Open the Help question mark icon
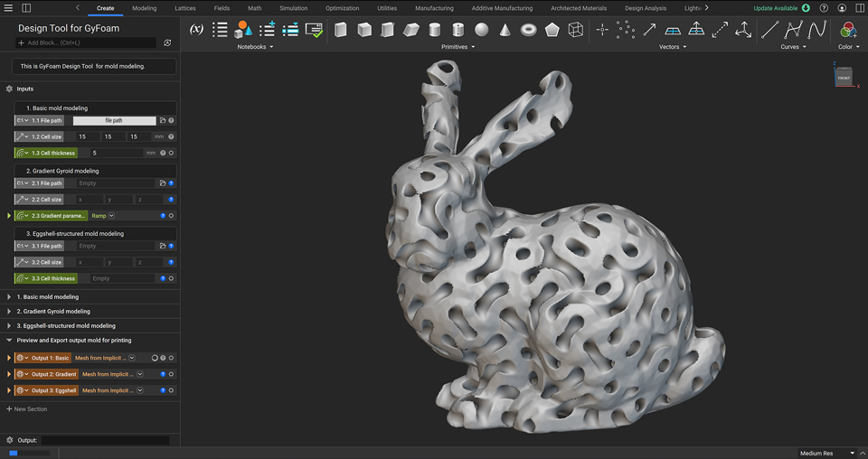Viewport: 868px width, 459px height. click(x=824, y=8)
